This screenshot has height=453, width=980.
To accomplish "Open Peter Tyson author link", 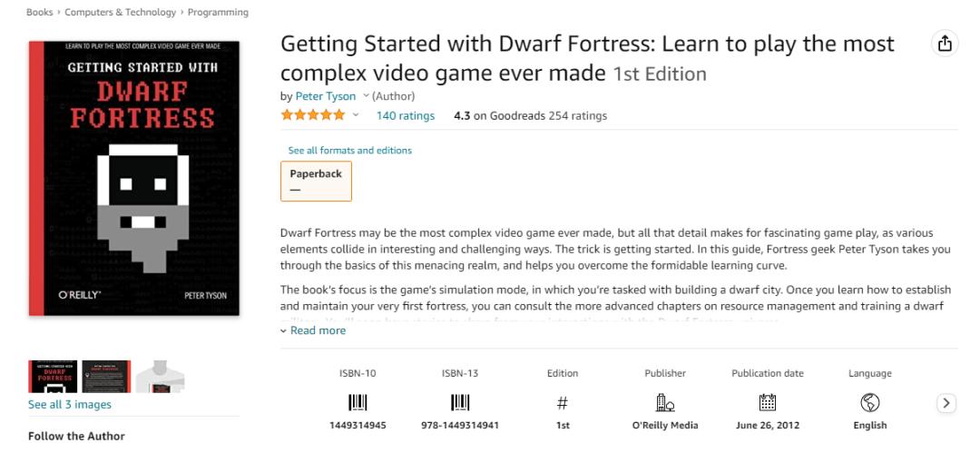I will coord(326,96).
